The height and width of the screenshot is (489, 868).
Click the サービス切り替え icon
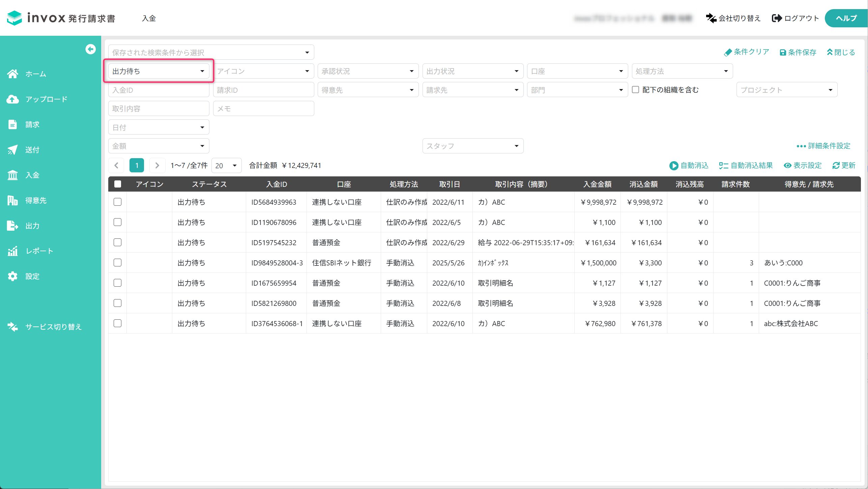[12, 327]
